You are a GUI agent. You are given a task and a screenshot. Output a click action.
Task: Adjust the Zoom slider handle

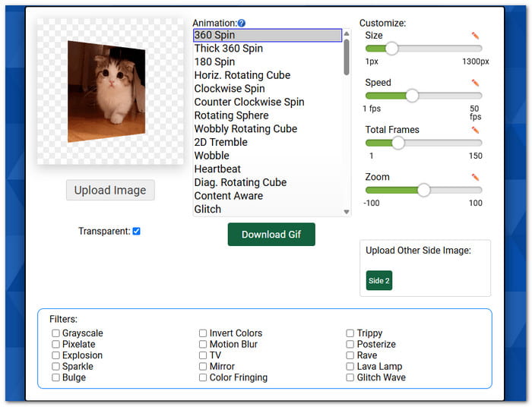tap(423, 190)
